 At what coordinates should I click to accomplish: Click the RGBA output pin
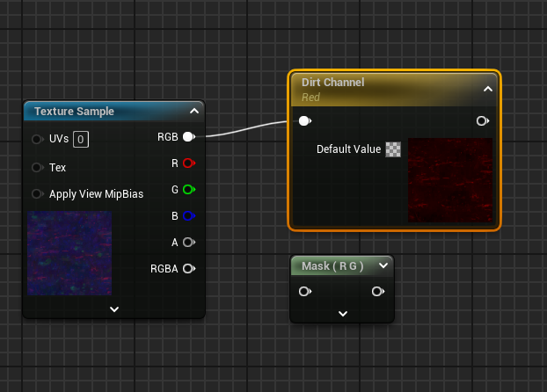pos(189,269)
